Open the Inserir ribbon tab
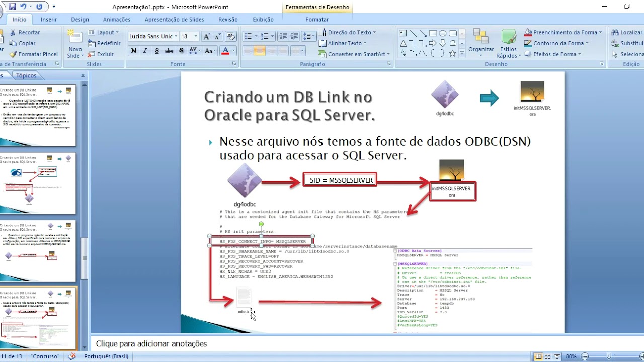 49,20
